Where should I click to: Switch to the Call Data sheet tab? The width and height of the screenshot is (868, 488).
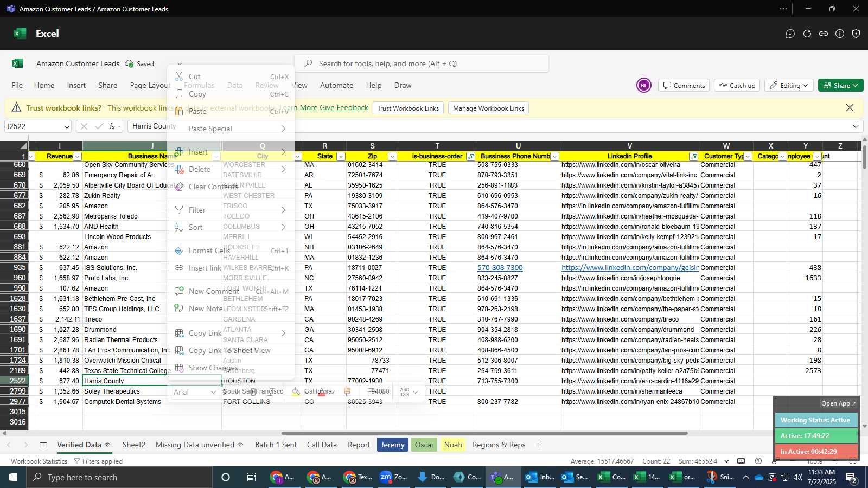tap(322, 445)
